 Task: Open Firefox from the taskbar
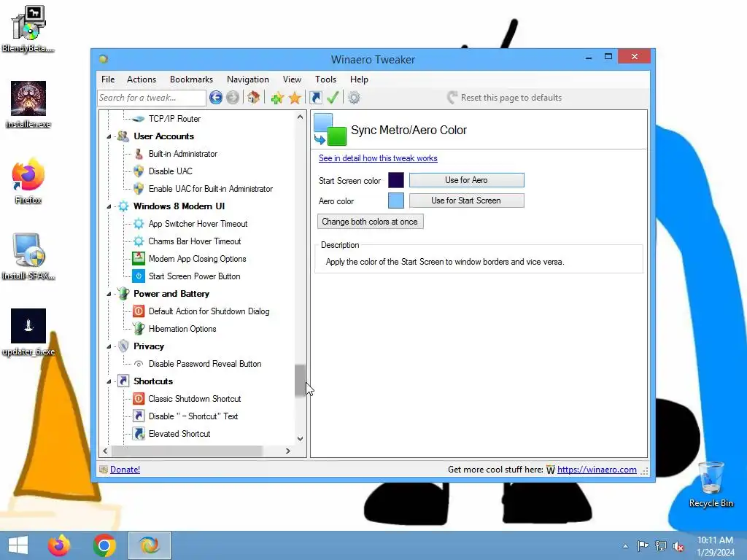[59, 545]
